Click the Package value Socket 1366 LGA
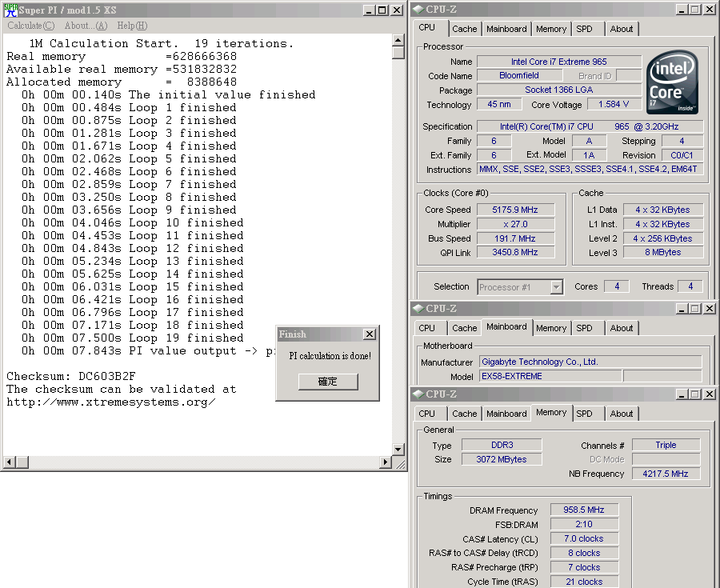The image size is (720, 588). pyautogui.click(x=559, y=90)
